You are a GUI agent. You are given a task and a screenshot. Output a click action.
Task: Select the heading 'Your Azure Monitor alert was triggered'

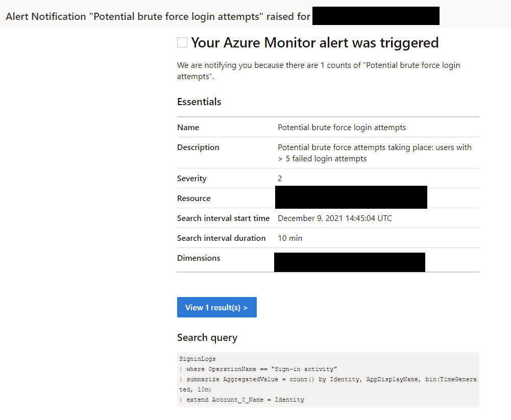tap(315, 43)
